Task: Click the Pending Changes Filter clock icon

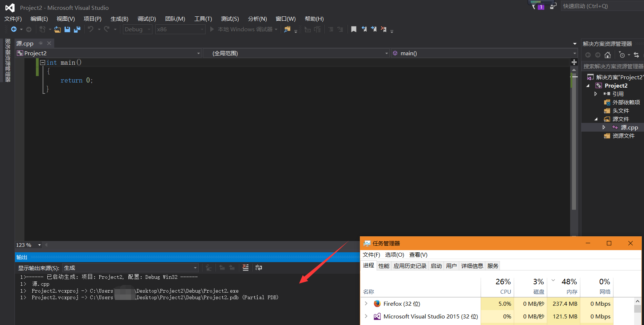Action: (x=622, y=55)
